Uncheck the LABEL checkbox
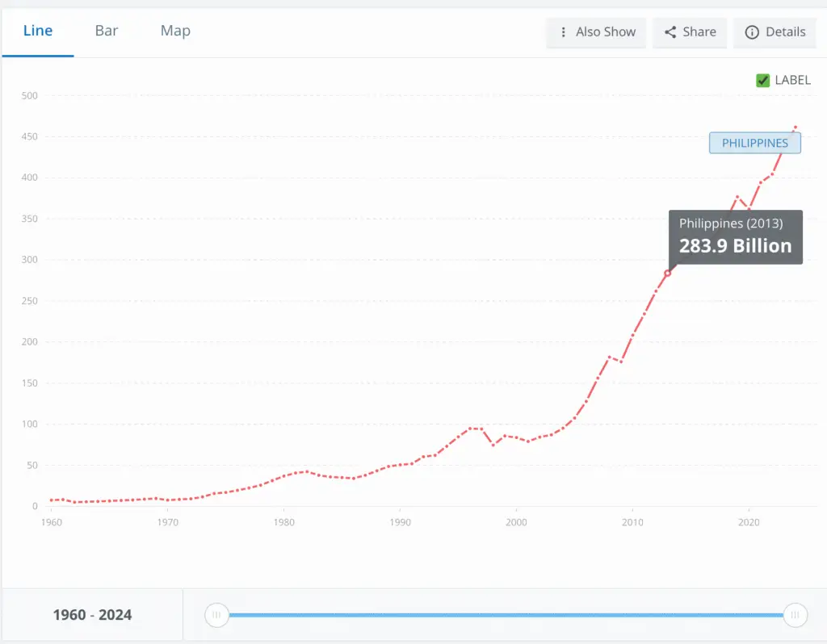The width and height of the screenshot is (827, 644). pos(762,80)
